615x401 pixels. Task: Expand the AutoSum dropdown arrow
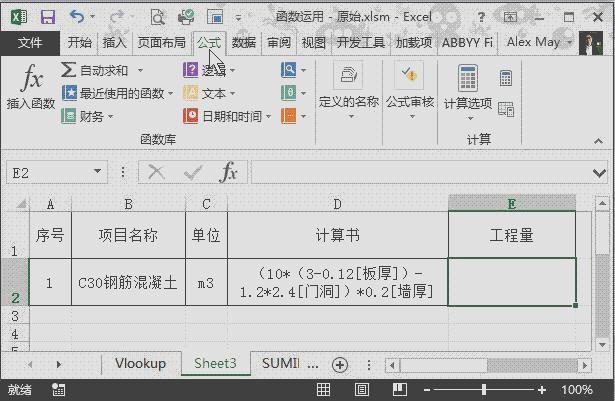pyautogui.click(x=140, y=71)
